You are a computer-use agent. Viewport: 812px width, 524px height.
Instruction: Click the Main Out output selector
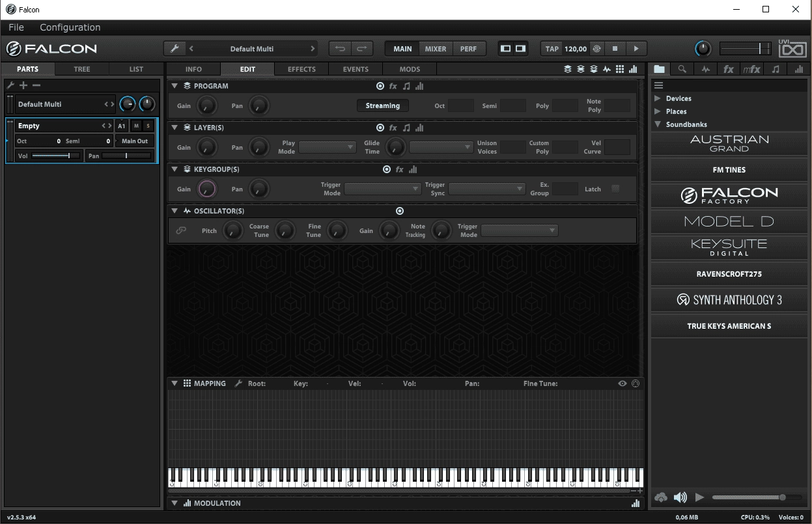135,141
